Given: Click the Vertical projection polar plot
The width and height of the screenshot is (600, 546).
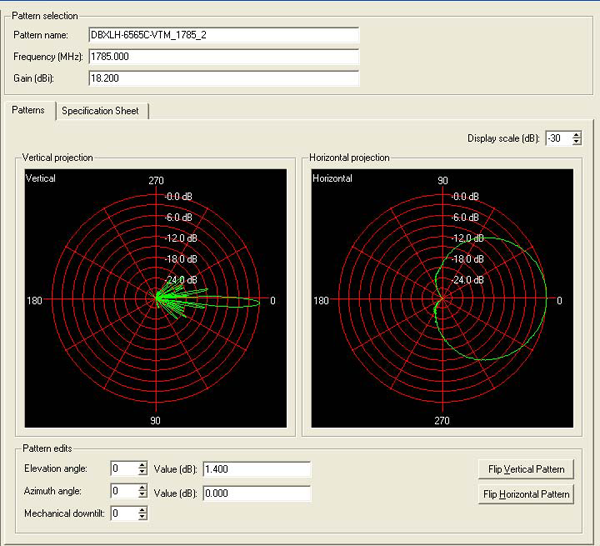Looking at the screenshot, I should pos(156,299).
